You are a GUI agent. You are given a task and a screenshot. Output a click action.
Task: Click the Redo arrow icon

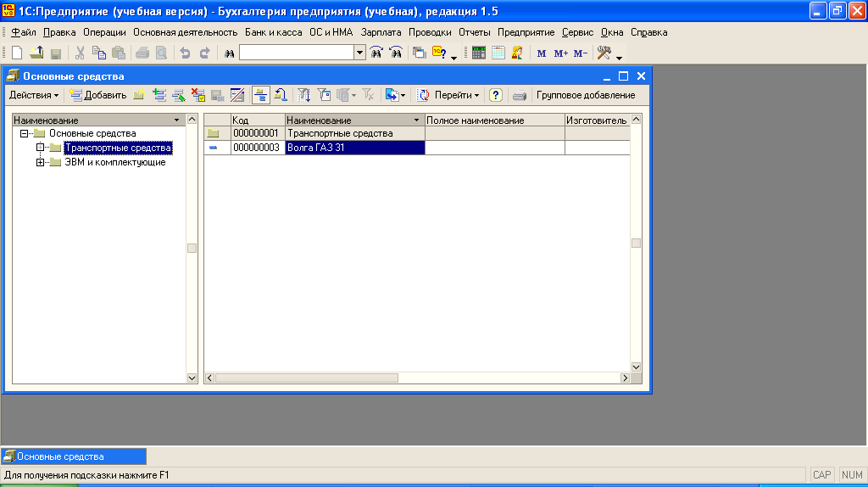(204, 53)
